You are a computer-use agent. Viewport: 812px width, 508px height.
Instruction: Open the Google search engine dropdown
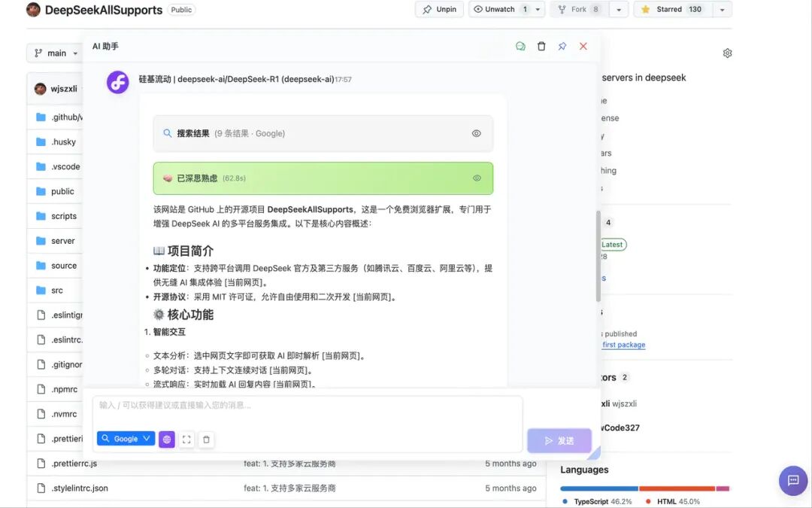point(126,439)
